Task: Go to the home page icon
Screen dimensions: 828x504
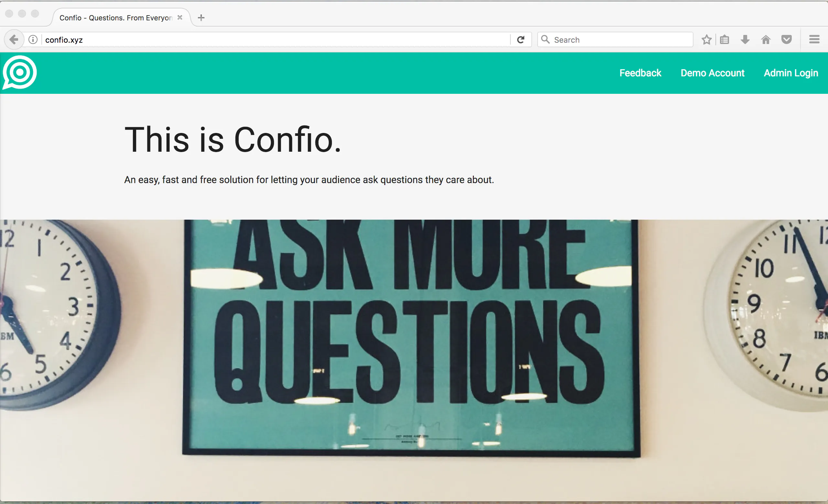Action: coord(766,40)
